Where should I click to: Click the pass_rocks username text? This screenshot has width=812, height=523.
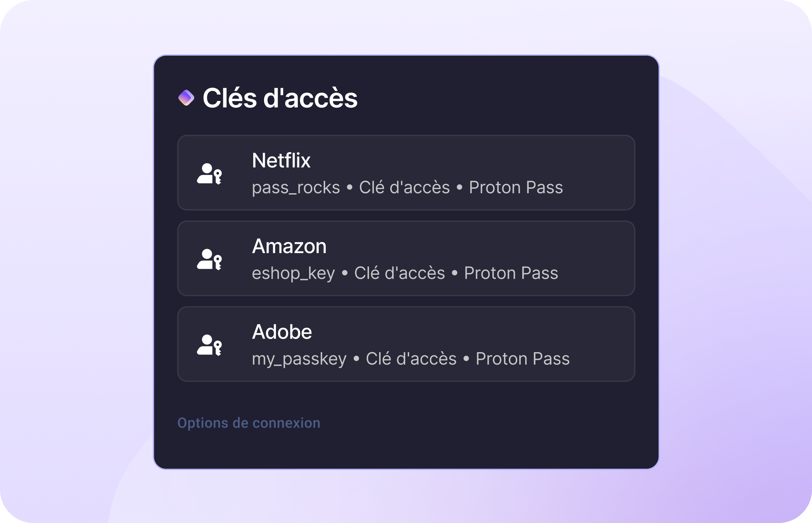pyautogui.click(x=296, y=188)
